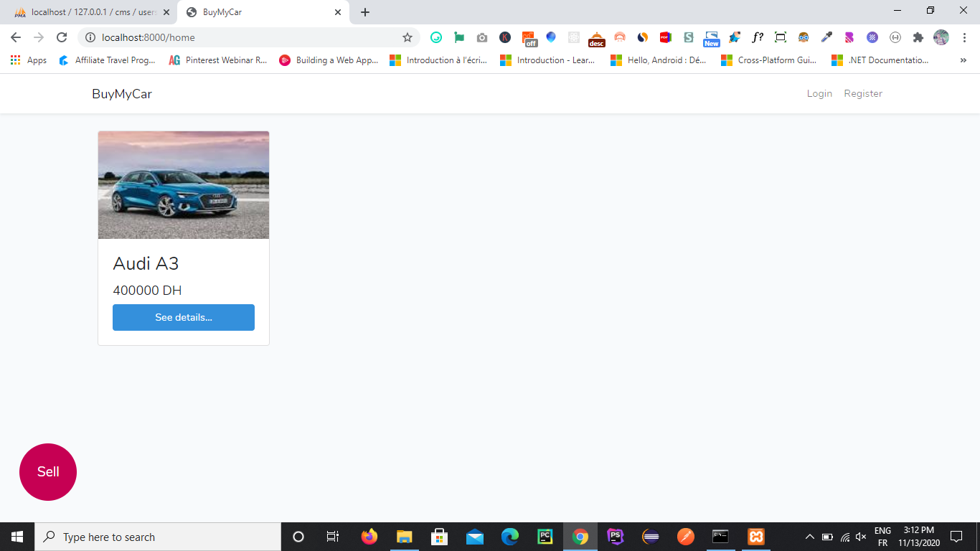Open the Hello, Android bookmark
Image resolution: width=980 pixels, height=551 pixels.
659,60
